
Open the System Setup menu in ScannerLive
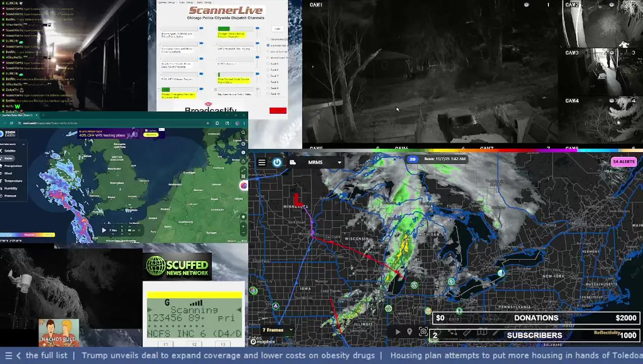coord(166,3)
